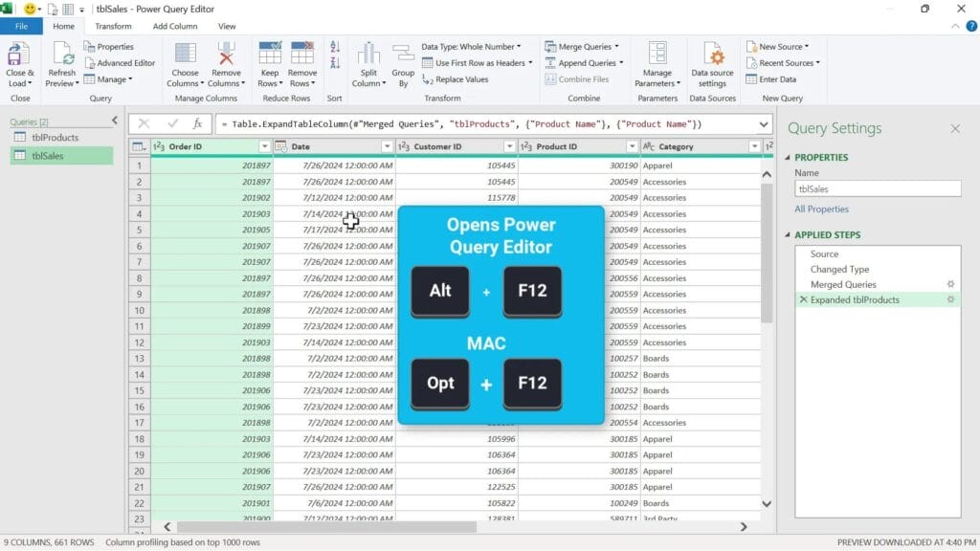Open the Data Type: Whole Number dropdown
980x551 pixels.
[x=471, y=46]
